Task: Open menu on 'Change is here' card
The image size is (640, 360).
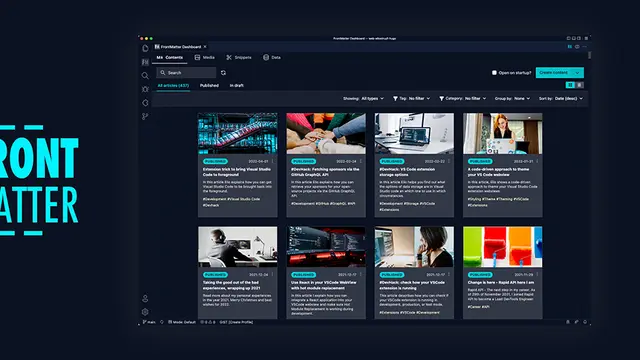Action: (537, 274)
